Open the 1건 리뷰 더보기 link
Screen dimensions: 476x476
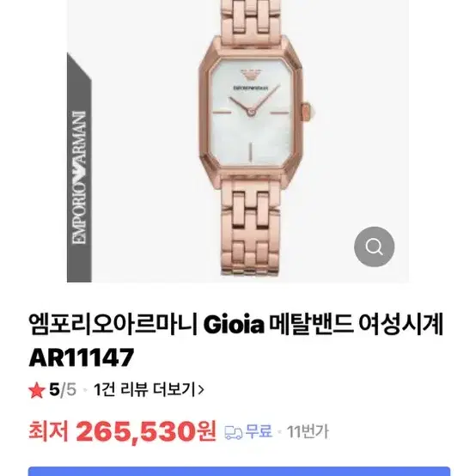pyautogui.click(x=144, y=389)
